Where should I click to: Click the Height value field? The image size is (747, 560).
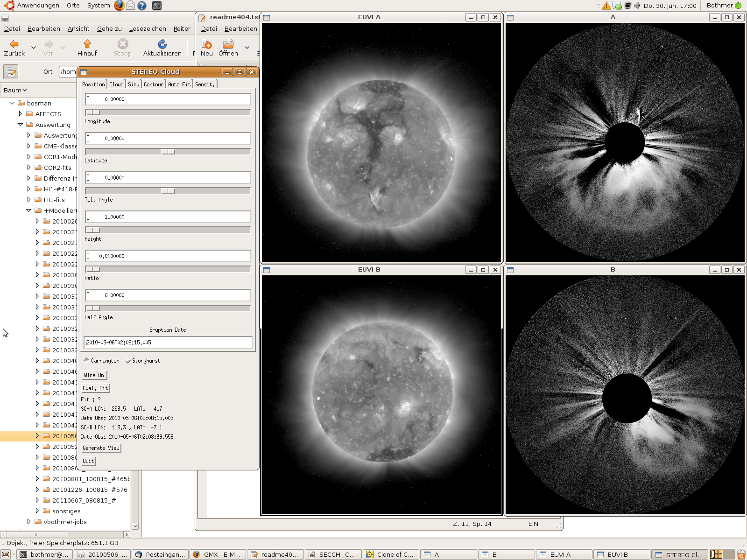pyautogui.click(x=168, y=217)
